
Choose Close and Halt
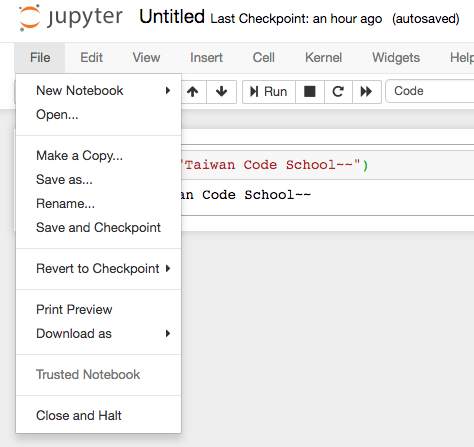pos(98,416)
